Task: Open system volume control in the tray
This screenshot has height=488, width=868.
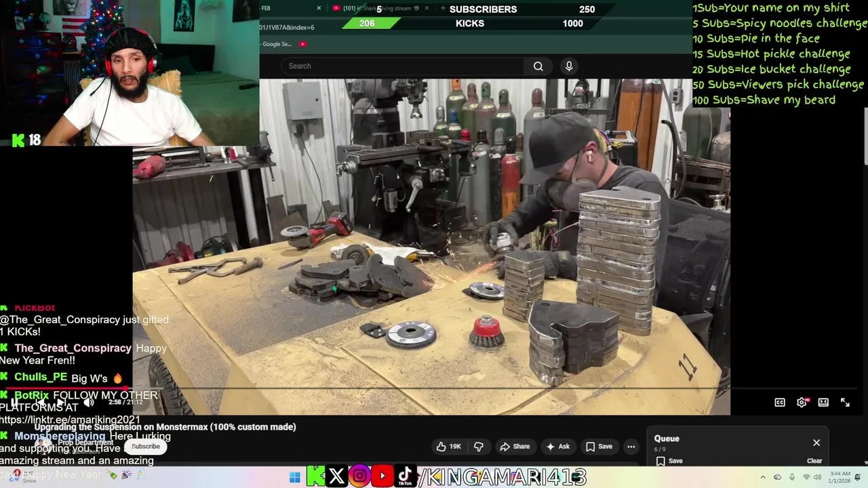Action: (x=819, y=477)
